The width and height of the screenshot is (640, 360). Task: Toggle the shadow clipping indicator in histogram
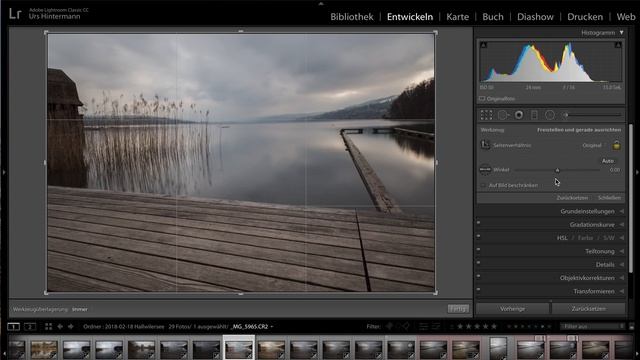[484, 44]
